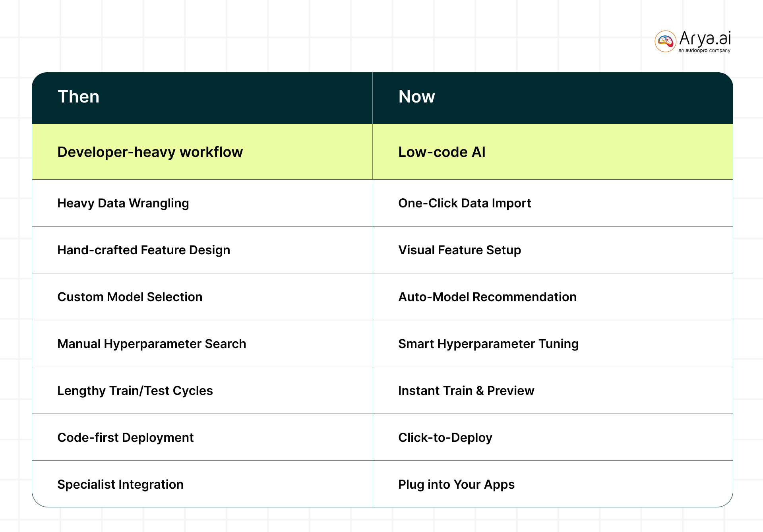Click 'Code-first Deployment' cell
763x532 pixels.
pyautogui.click(x=202, y=437)
